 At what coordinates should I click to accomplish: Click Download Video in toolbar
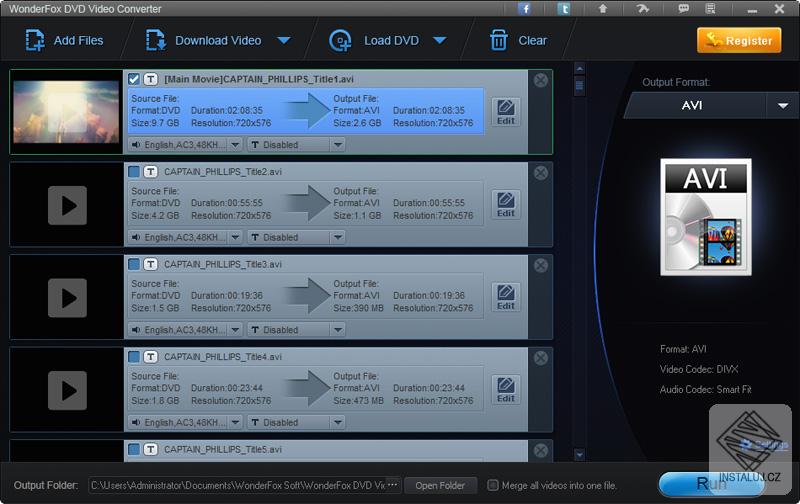[204, 40]
